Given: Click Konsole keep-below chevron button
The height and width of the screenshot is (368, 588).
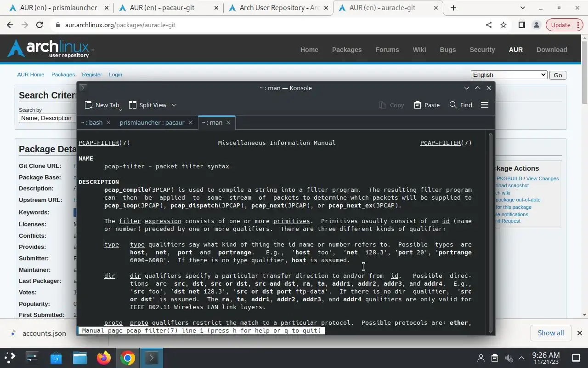Looking at the screenshot, I should tap(467, 88).
